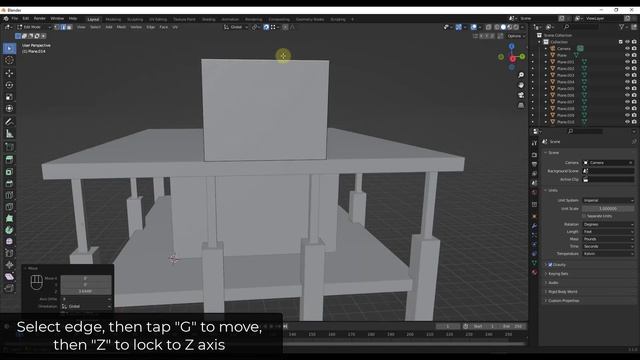The width and height of the screenshot is (640, 360).
Task: Select the Knife tool
Action: [9, 207]
